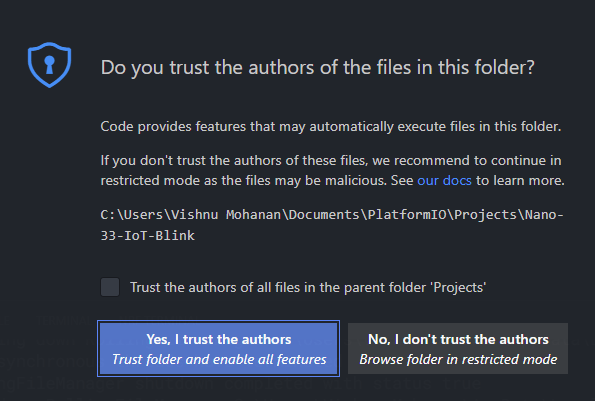Image resolution: width=595 pixels, height=401 pixels.
Task: Click the '33-IoT-Blink' path continuation line
Action: click(x=148, y=236)
